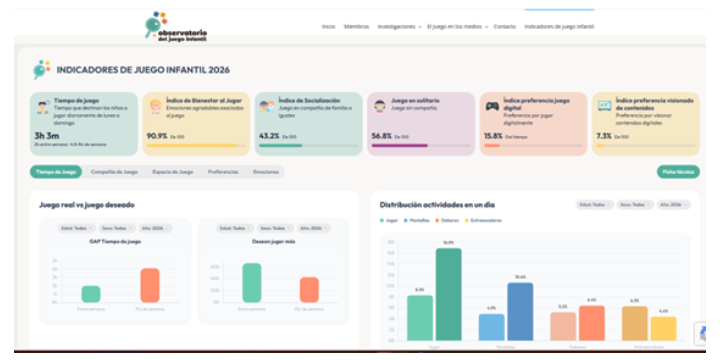Open Año dropdown in Desean jugar más chart
This screenshot has width=720, height=360.
pyautogui.click(x=313, y=228)
